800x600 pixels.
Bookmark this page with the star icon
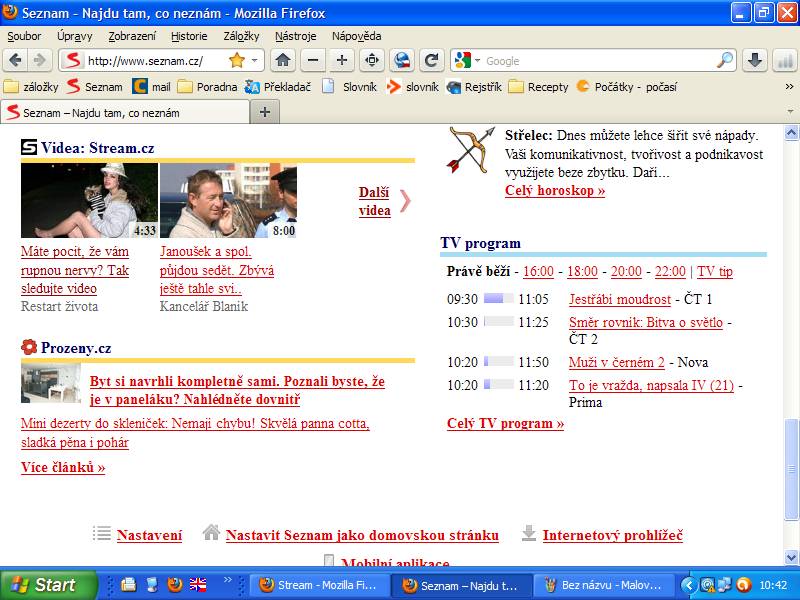(237, 61)
